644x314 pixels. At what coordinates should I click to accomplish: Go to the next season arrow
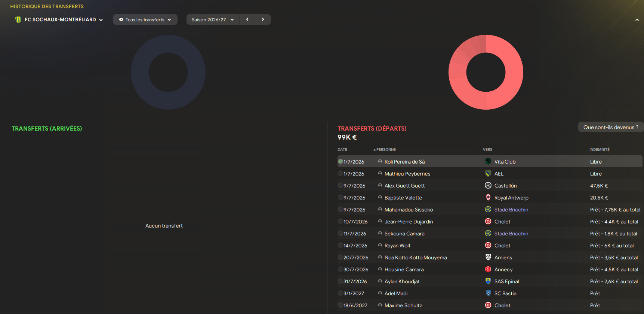(x=263, y=19)
